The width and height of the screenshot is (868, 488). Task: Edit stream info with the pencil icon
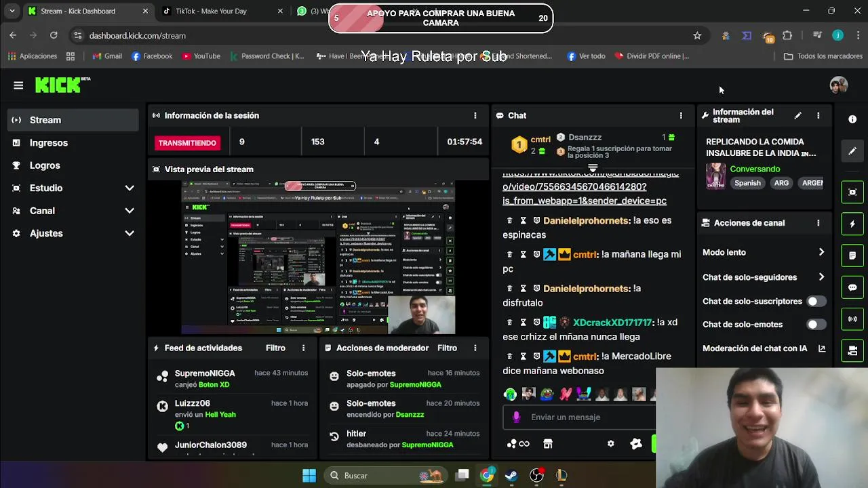click(797, 116)
